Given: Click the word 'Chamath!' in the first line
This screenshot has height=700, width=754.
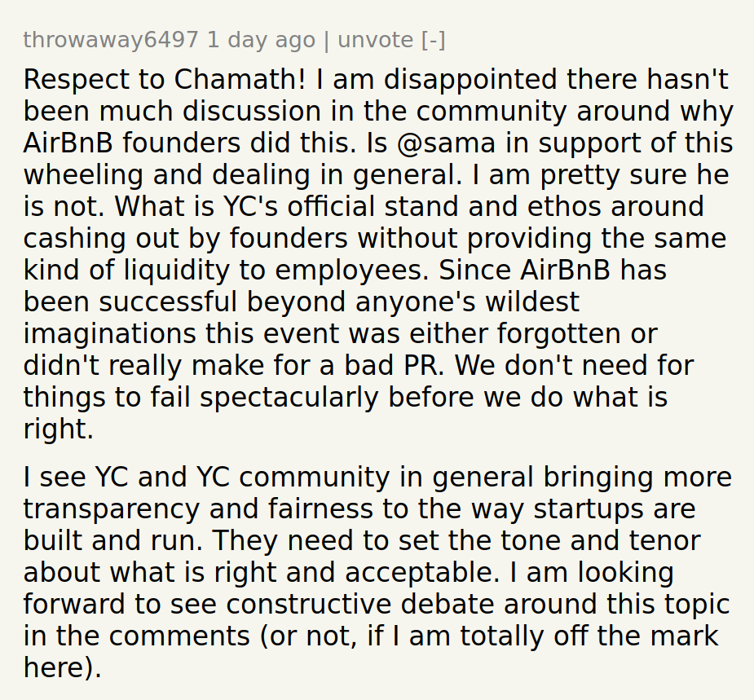Looking at the screenshot, I should 240,79.
